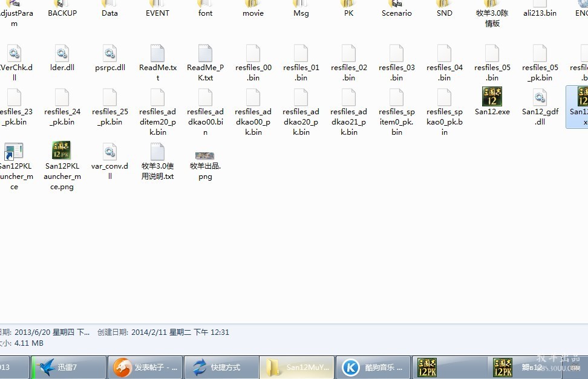Select the ReadMe_PK.txt file
588x379 pixels.
tap(205, 53)
